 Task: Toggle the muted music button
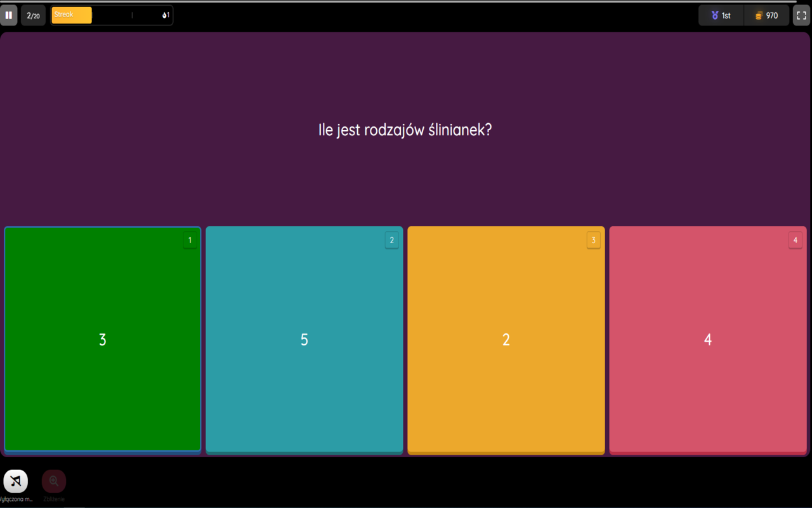pyautogui.click(x=16, y=481)
